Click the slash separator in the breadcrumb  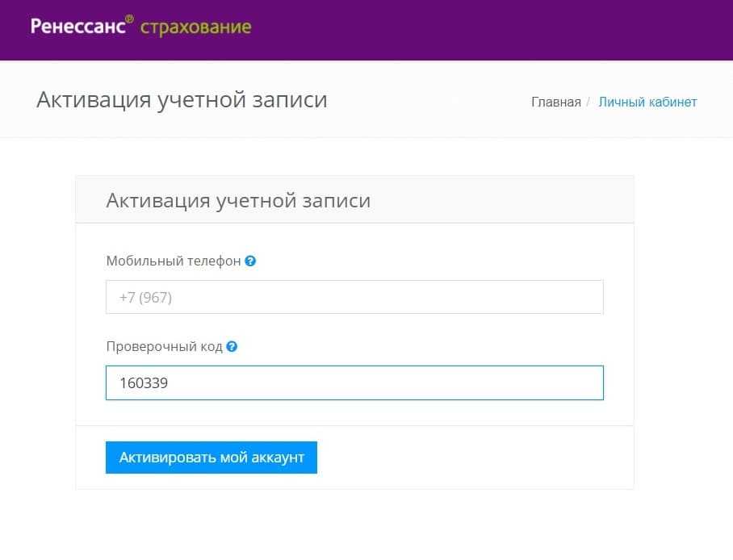(x=588, y=102)
